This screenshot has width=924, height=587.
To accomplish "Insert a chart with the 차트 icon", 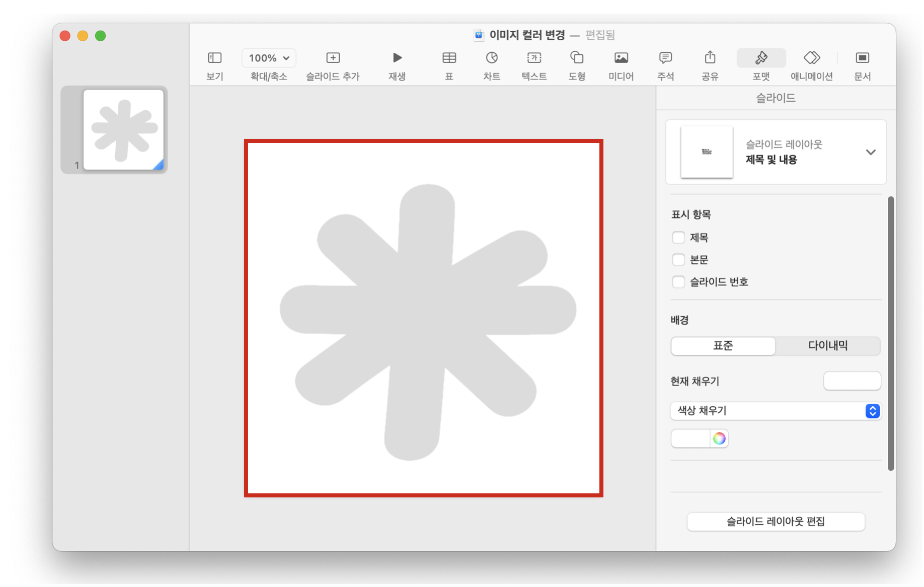I will pos(492,58).
